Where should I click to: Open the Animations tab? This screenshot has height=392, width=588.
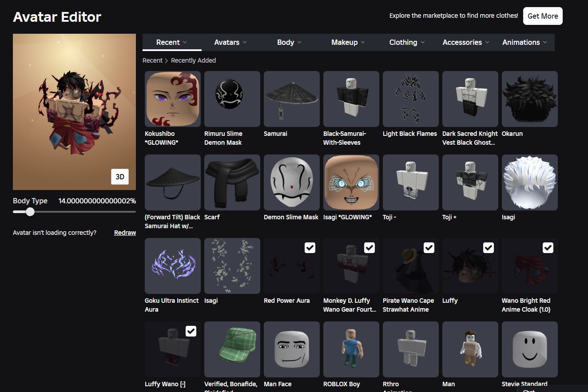click(525, 42)
